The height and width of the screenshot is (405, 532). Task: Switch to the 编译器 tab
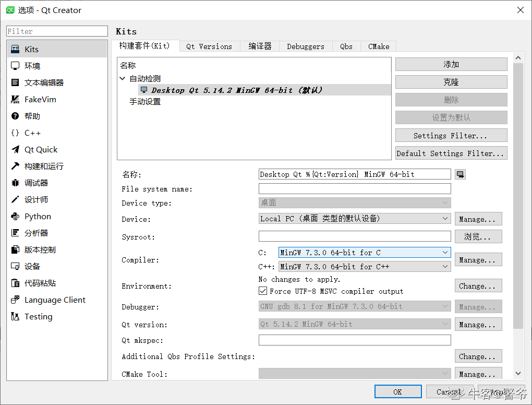click(260, 46)
